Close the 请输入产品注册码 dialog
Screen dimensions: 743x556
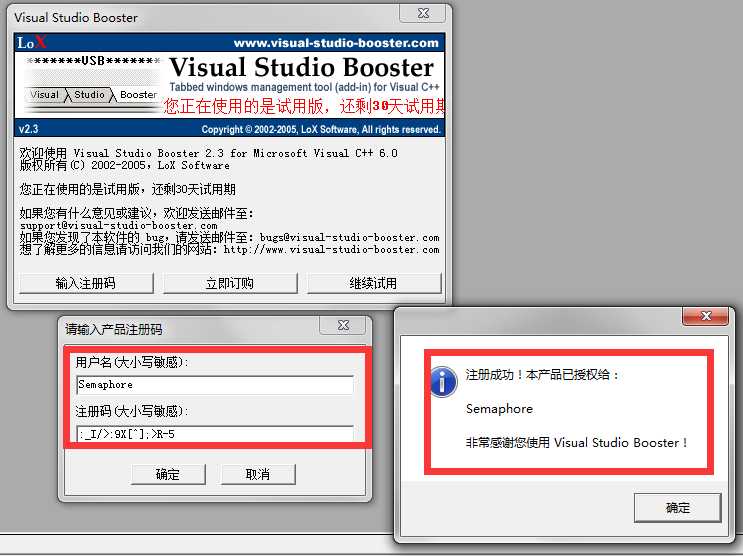(x=343, y=325)
